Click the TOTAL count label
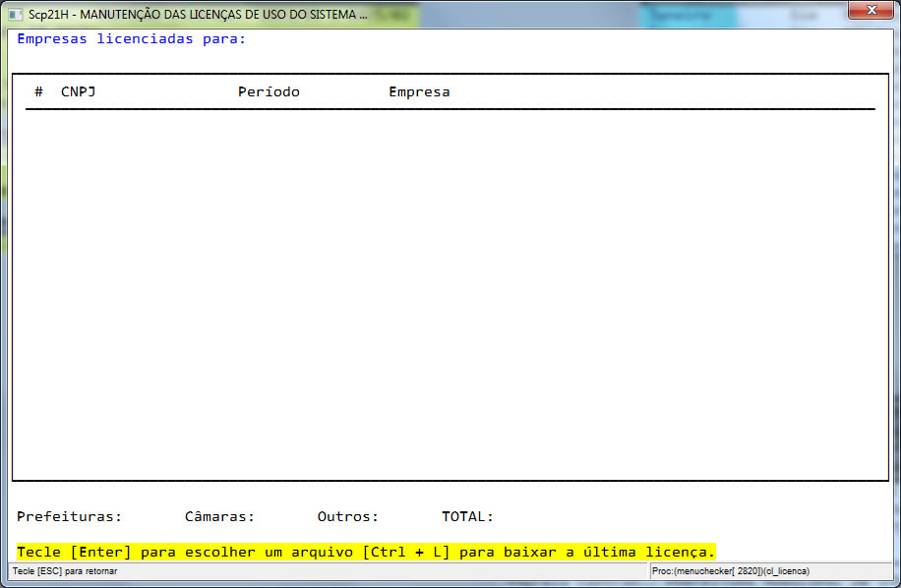This screenshot has width=901, height=588. [468, 517]
